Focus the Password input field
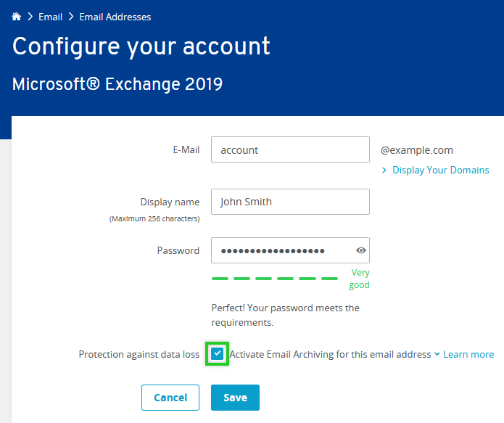This screenshot has height=423, width=504. point(290,250)
